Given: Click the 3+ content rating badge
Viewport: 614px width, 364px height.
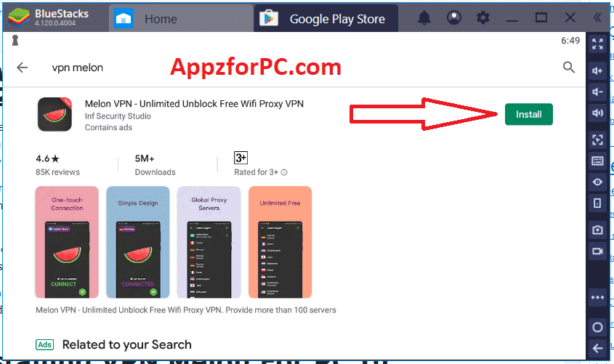Looking at the screenshot, I should 241,158.
